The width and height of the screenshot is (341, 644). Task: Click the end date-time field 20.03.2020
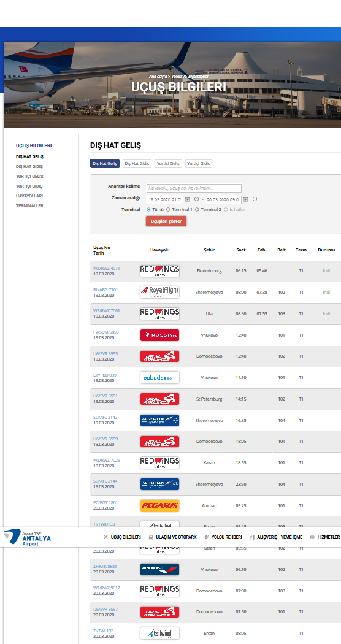(x=223, y=199)
